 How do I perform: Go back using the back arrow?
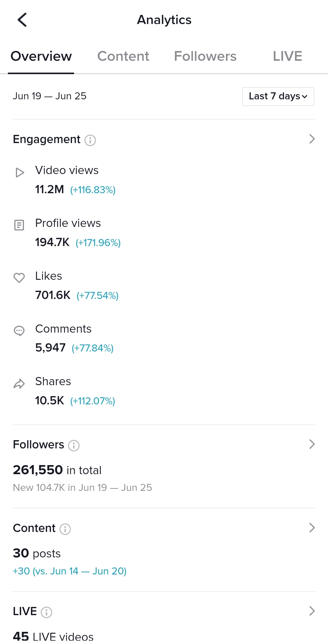click(x=22, y=20)
